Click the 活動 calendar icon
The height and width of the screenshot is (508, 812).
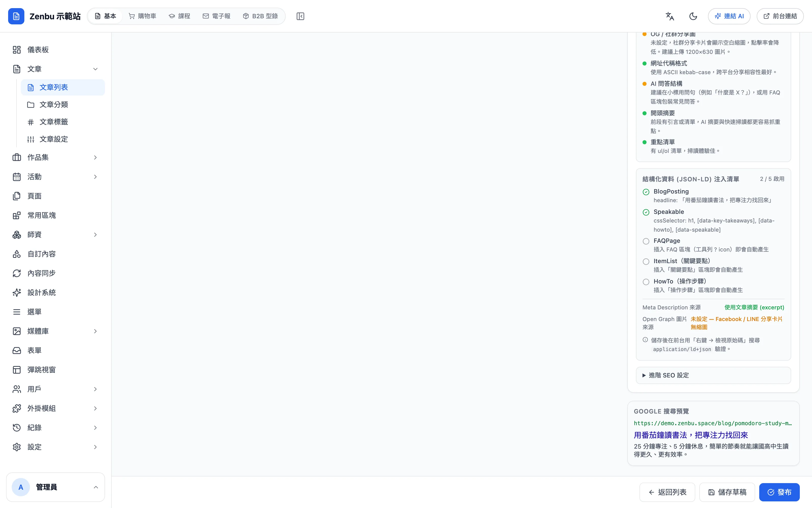point(17,177)
